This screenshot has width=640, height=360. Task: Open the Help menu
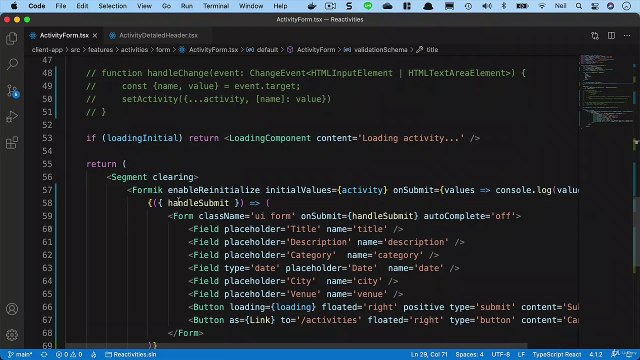(x=280, y=6)
